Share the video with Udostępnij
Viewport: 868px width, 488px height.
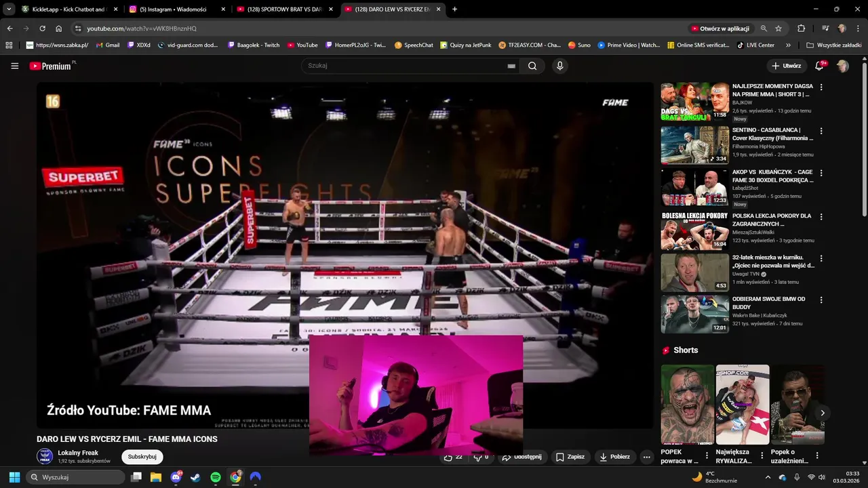(521, 457)
